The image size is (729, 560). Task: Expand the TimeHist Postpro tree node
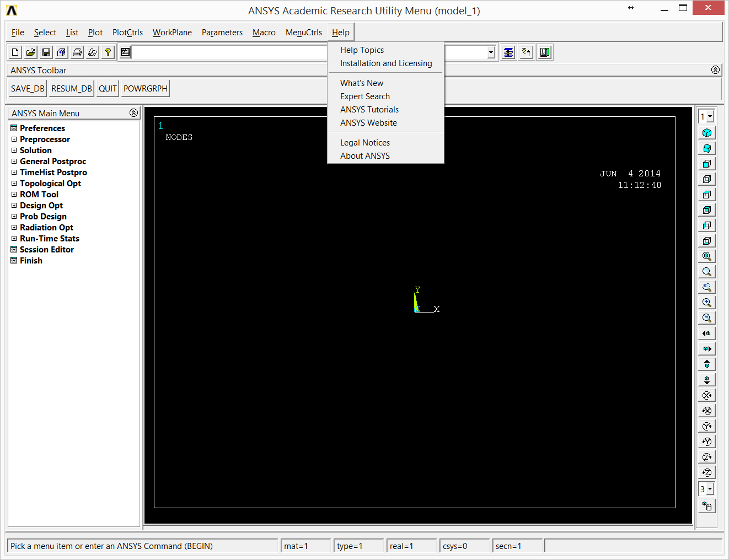click(14, 173)
